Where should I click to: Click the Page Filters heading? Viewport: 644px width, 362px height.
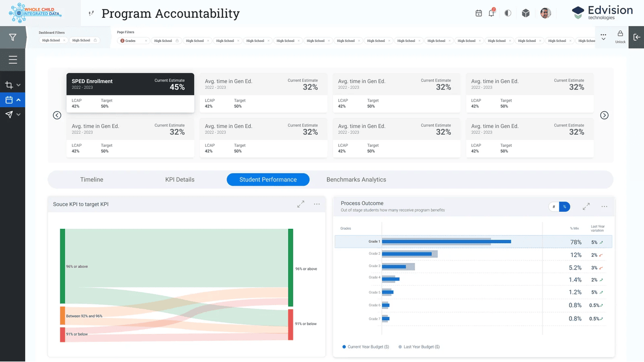pyautogui.click(x=126, y=32)
